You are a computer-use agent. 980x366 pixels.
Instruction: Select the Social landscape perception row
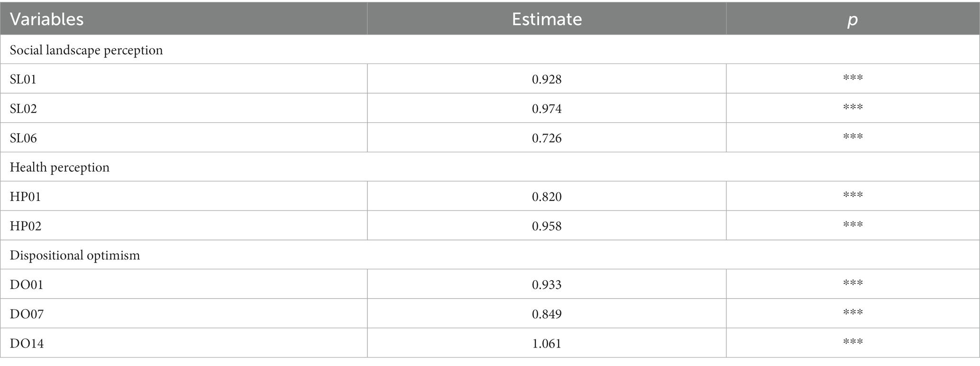tap(490, 50)
